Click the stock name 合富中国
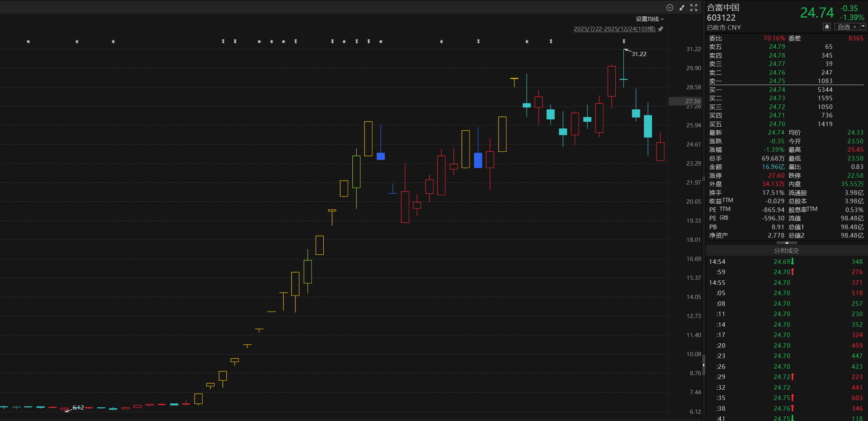 [x=723, y=8]
